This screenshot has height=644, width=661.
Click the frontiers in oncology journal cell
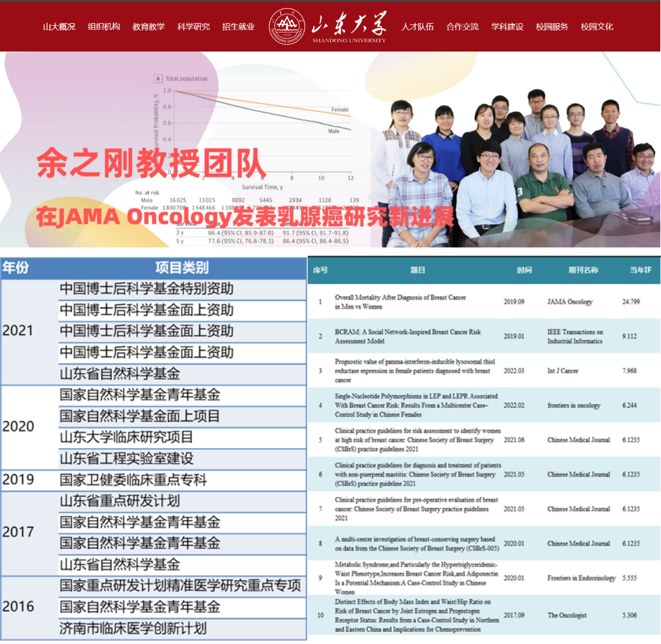pyautogui.click(x=574, y=405)
